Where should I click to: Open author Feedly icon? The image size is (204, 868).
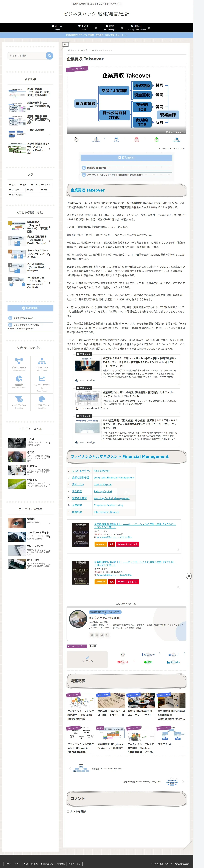[x=102, y=635]
